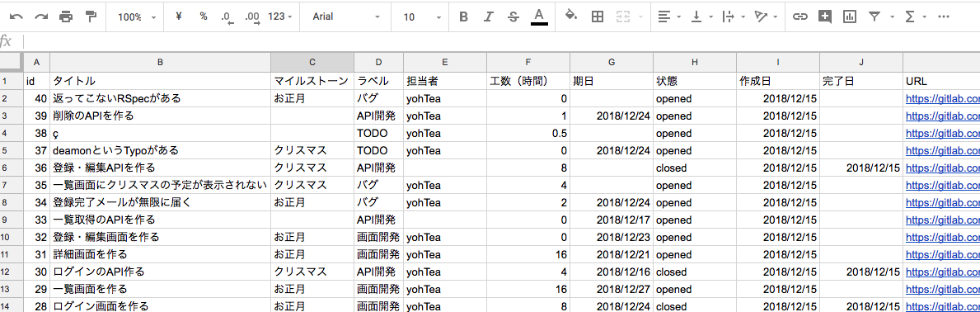Select the cell '削除のAPIを作る'
This screenshot has width=980, height=312.
pos(161,116)
